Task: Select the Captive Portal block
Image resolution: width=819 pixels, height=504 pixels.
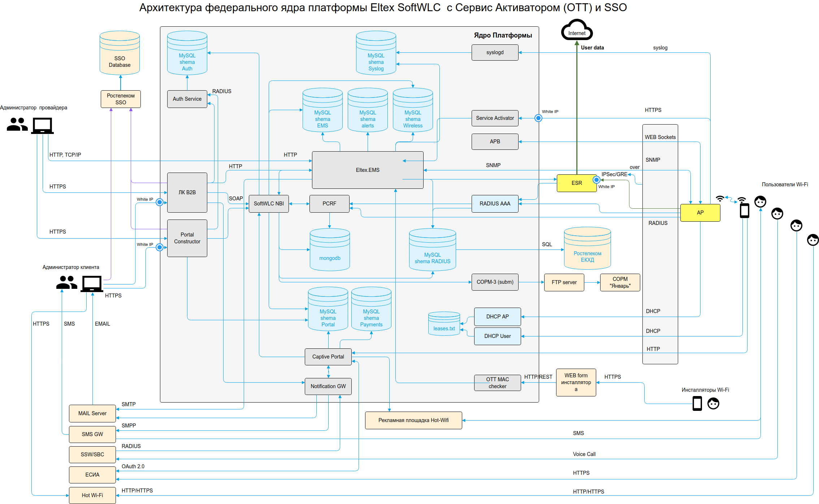Action: [328, 357]
